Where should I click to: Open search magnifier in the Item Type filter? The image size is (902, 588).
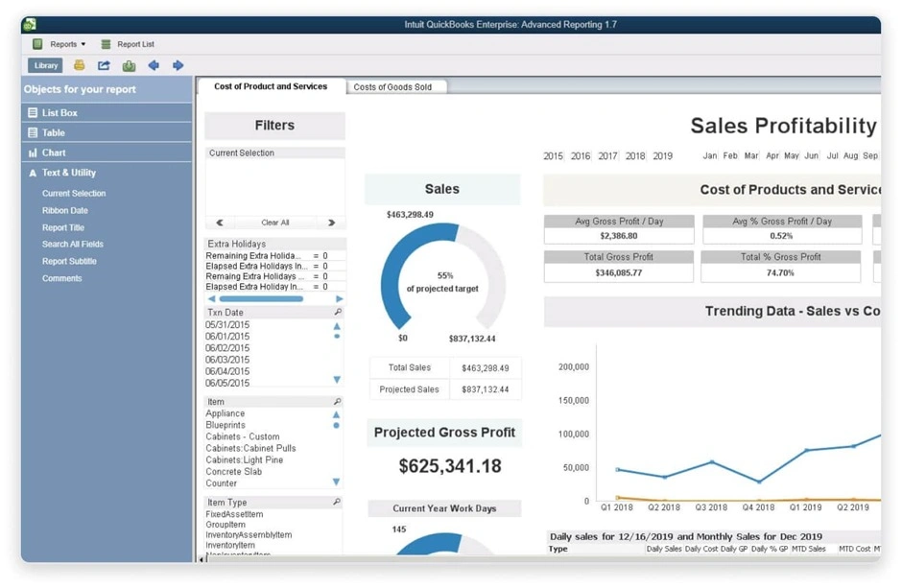click(338, 502)
